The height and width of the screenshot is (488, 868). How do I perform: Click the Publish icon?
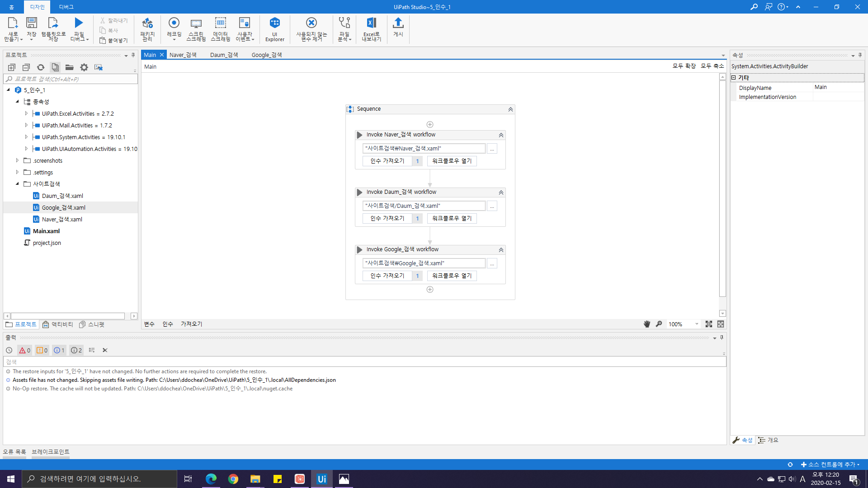coord(398,27)
